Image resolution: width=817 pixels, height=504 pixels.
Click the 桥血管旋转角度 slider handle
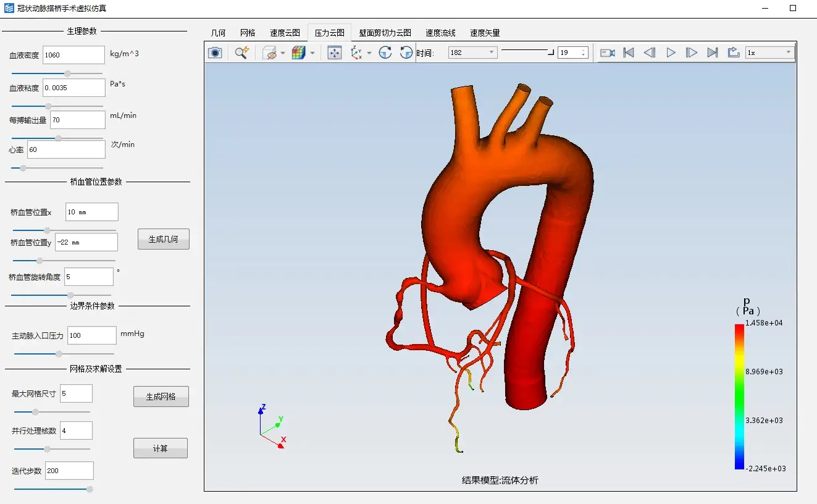(x=70, y=295)
